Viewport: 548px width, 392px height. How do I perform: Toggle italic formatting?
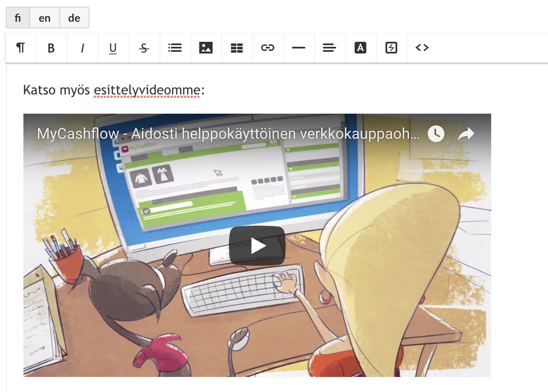[x=82, y=48]
